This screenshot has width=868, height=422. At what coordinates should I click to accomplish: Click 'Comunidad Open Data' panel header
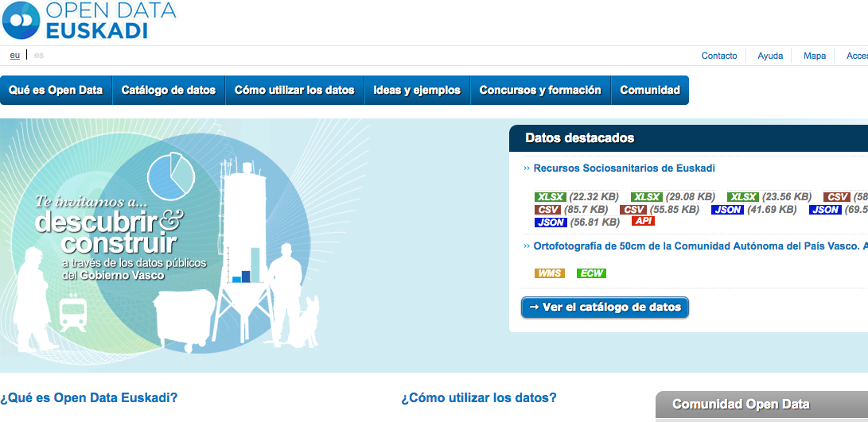click(761, 405)
